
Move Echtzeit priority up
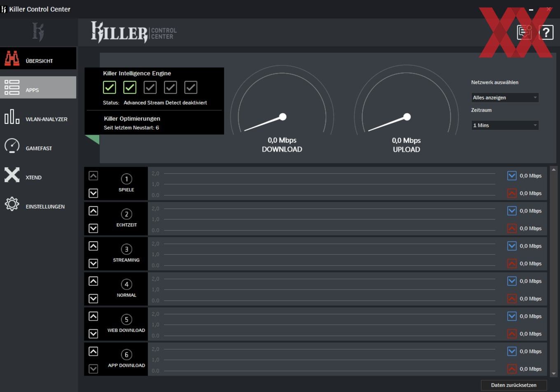pyautogui.click(x=93, y=211)
